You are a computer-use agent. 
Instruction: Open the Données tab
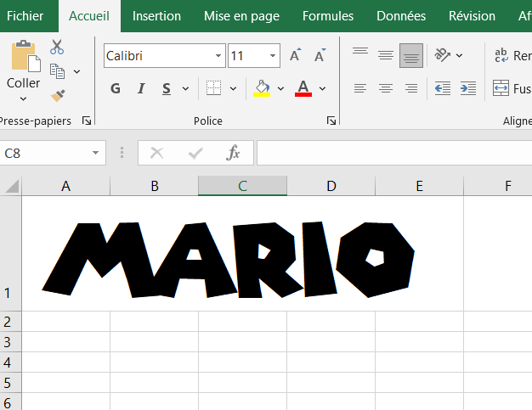click(401, 16)
